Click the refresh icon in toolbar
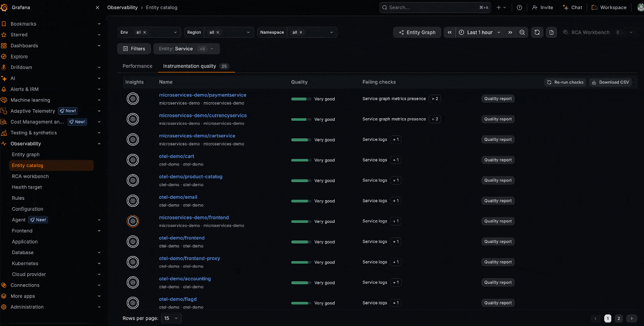Viewport: 644px width, 326px height. pos(537,32)
